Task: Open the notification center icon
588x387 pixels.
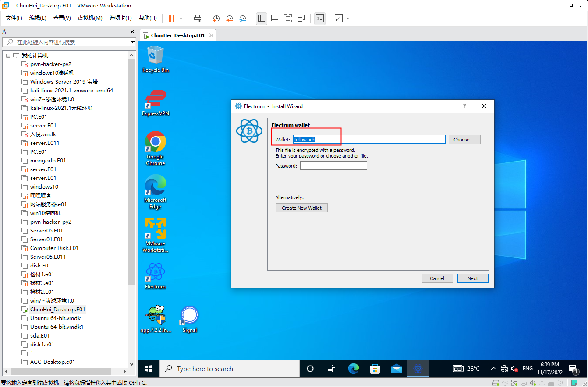Action: point(573,369)
